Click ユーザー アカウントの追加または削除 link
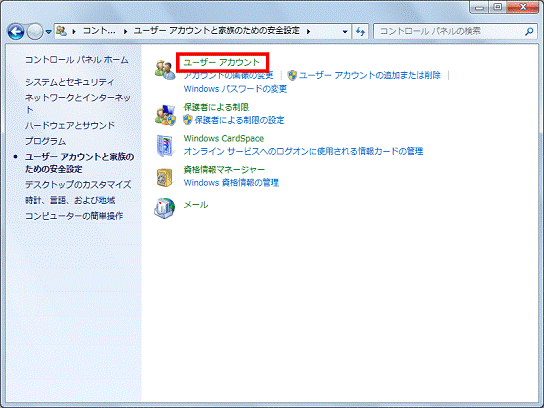The height and width of the screenshot is (408, 544). [x=369, y=75]
